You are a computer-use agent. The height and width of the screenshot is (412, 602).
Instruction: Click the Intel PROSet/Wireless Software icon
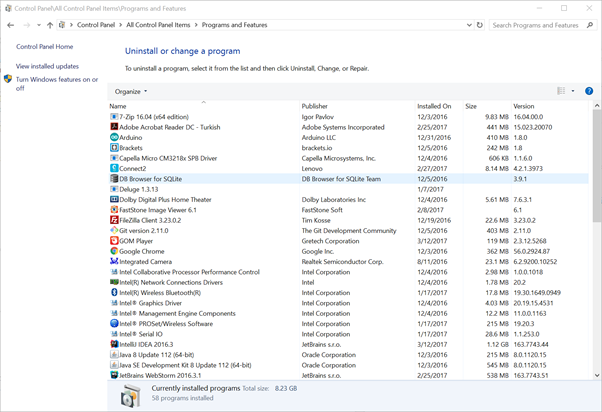(114, 324)
